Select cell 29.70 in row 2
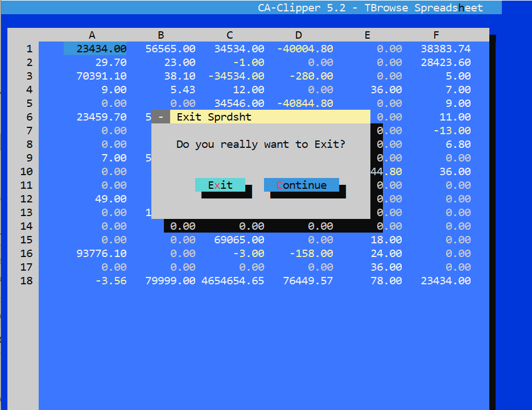532x410 pixels. coord(111,63)
